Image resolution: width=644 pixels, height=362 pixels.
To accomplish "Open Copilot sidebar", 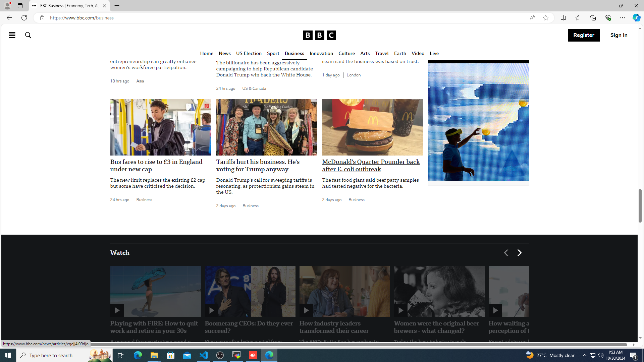I will (636, 18).
